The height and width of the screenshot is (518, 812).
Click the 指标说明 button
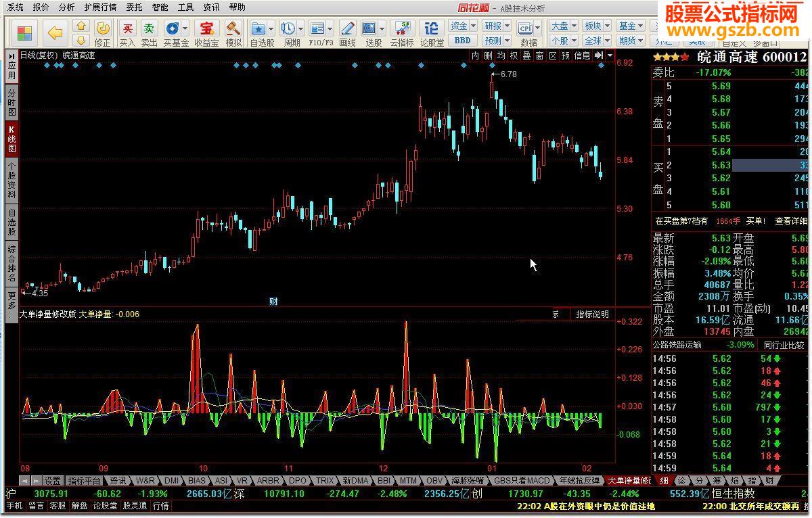tap(592, 314)
